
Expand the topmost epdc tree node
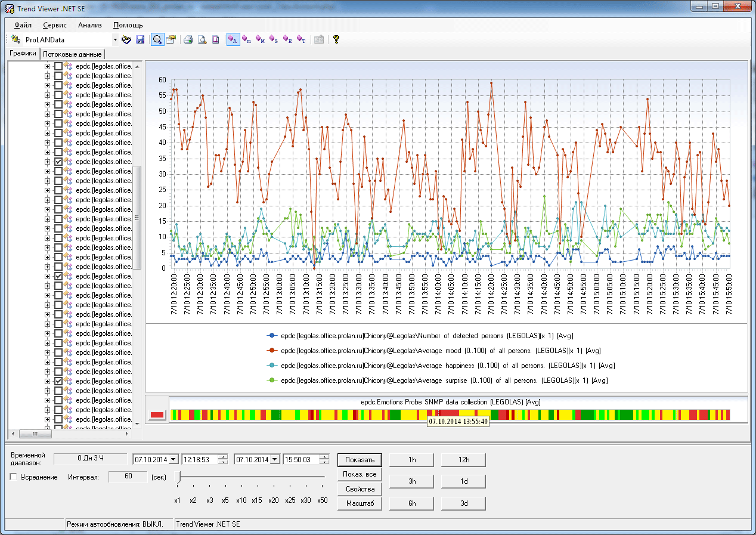(48, 66)
